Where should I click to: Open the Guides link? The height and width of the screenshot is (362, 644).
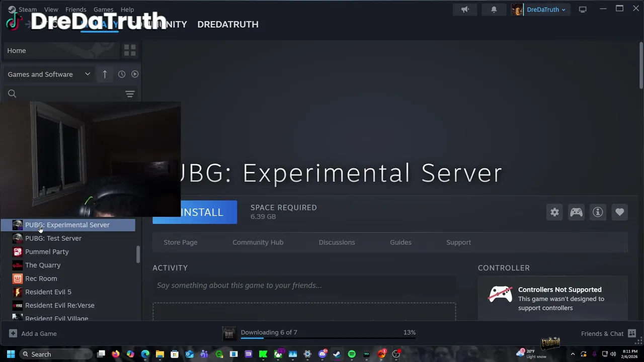(400, 242)
